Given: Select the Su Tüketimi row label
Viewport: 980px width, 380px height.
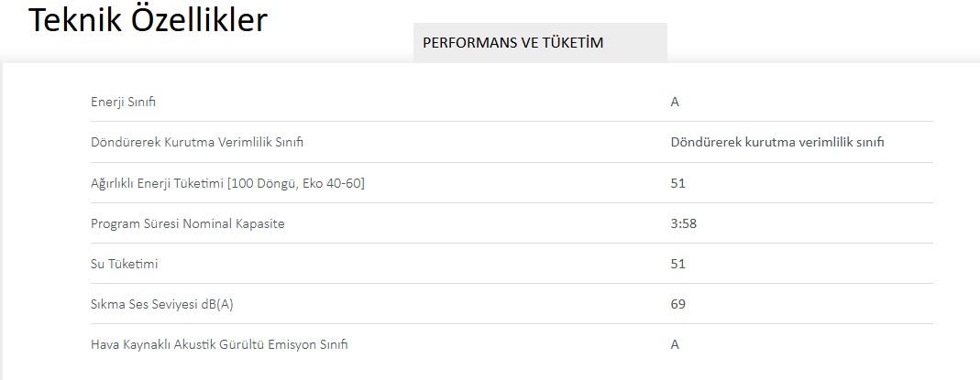Looking at the screenshot, I should click(x=125, y=264).
